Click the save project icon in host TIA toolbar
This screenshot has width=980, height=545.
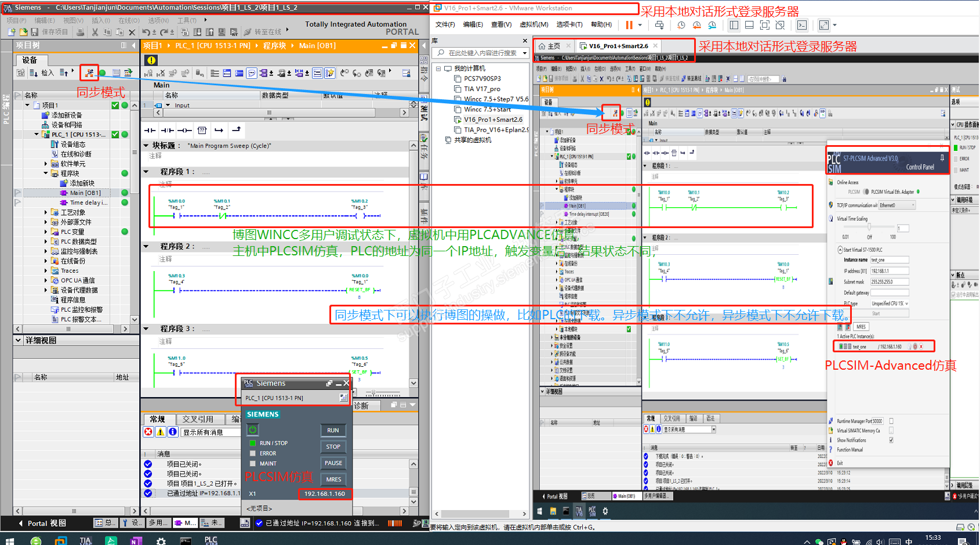[x=35, y=32]
